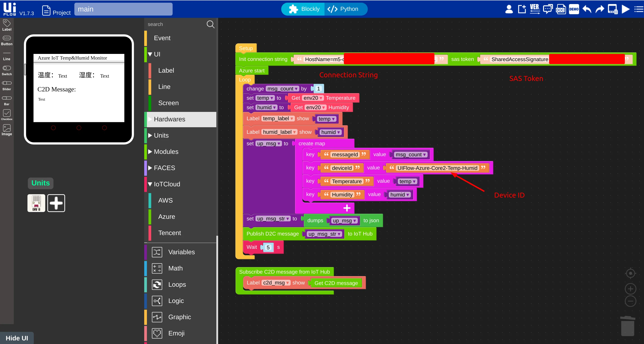The image size is (644, 344).
Task: Open humid_label dropdown in the Label block
Action: coord(279,132)
